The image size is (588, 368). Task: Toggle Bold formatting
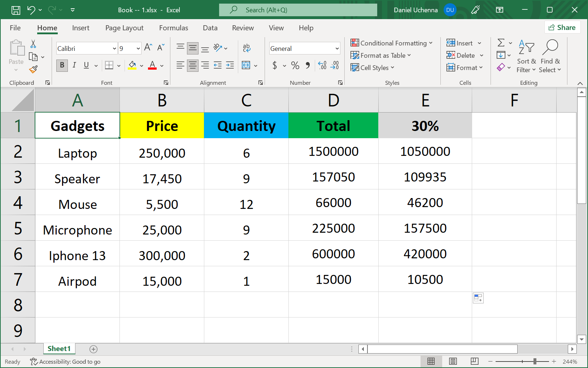62,65
